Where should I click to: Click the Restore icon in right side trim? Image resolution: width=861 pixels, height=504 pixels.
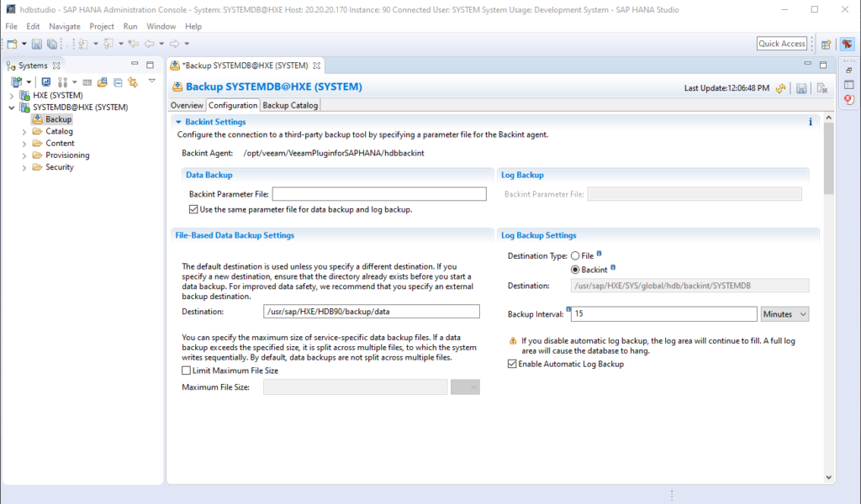click(x=849, y=71)
